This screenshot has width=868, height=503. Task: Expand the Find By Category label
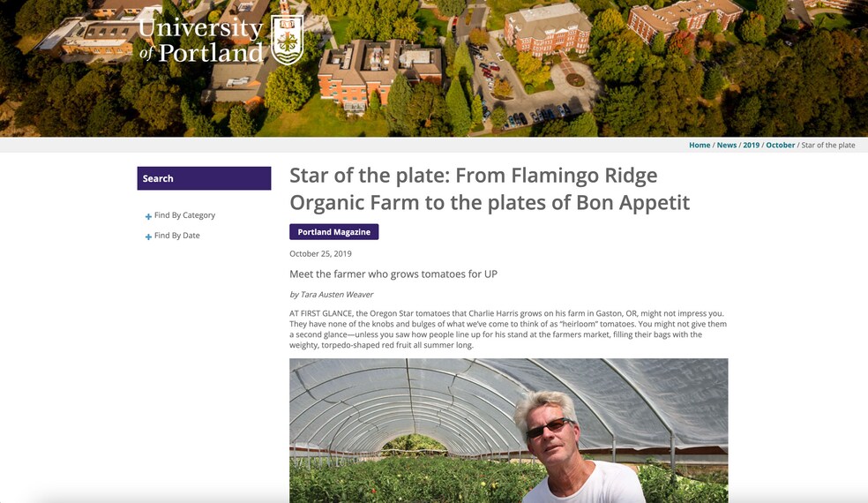tap(184, 215)
